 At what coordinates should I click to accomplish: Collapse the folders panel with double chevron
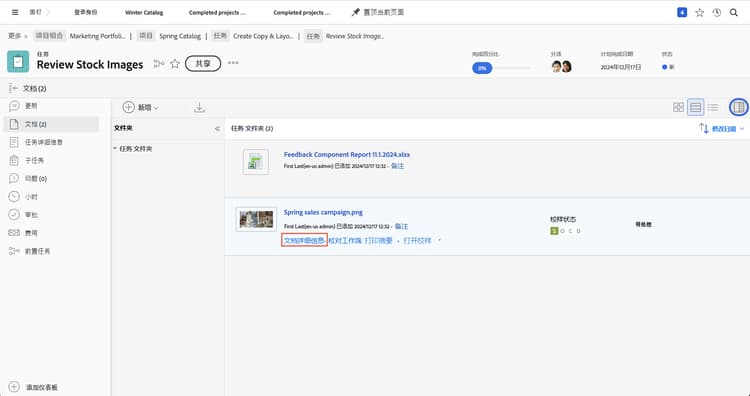[x=217, y=129]
